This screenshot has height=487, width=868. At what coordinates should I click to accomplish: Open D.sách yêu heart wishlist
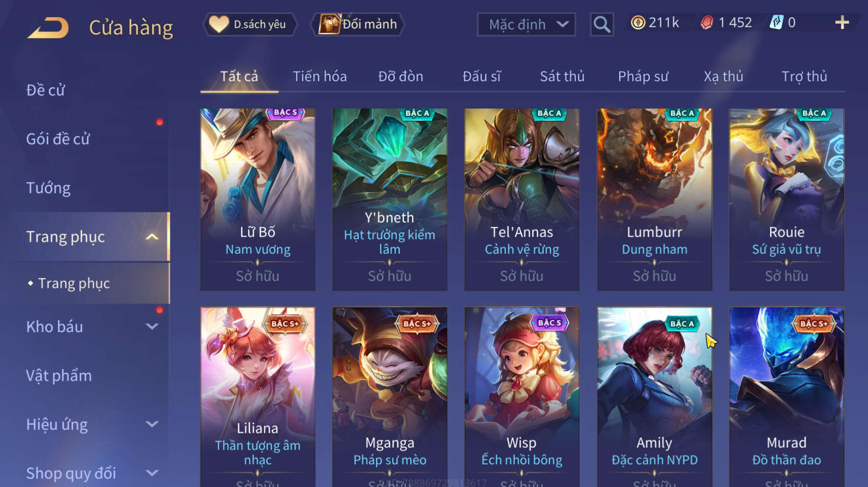[250, 24]
